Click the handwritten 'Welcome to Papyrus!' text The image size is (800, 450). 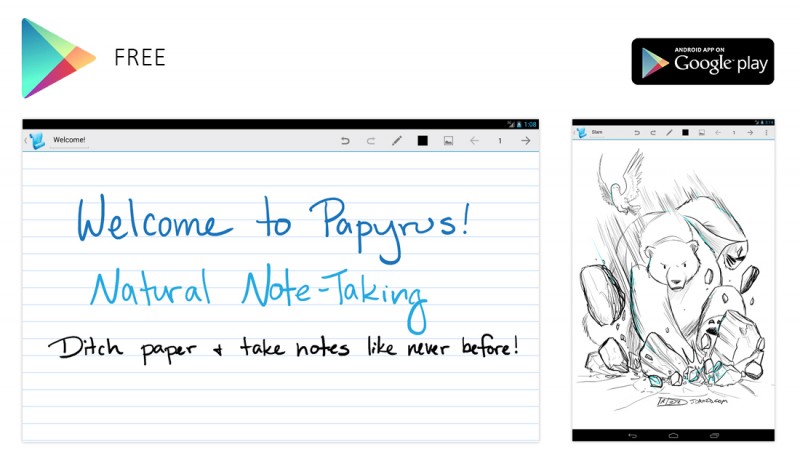[273, 229]
